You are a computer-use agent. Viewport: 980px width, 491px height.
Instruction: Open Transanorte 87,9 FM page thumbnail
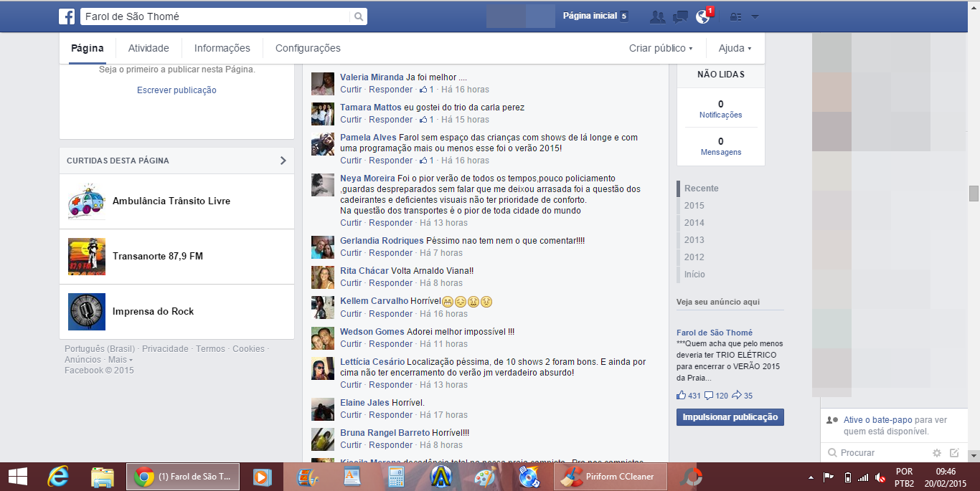[87, 257]
